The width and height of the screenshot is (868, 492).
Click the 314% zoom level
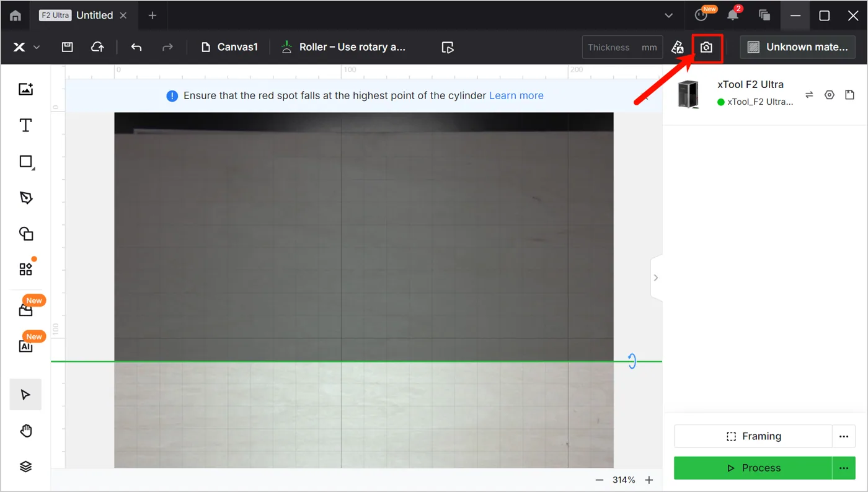pyautogui.click(x=624, y=480)
